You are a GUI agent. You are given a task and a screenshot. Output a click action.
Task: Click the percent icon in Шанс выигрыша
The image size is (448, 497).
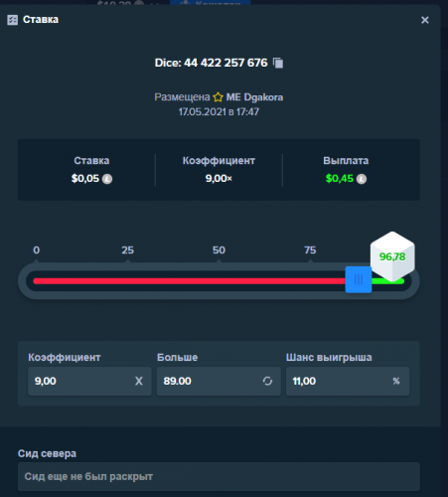coord(396,381)
